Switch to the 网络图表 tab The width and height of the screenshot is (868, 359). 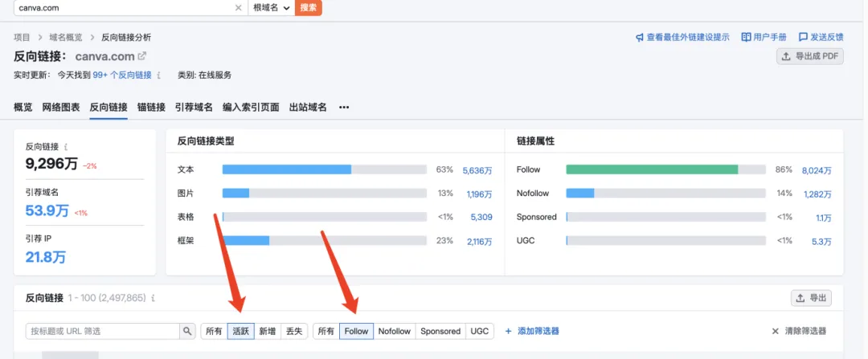click(61, 108)
